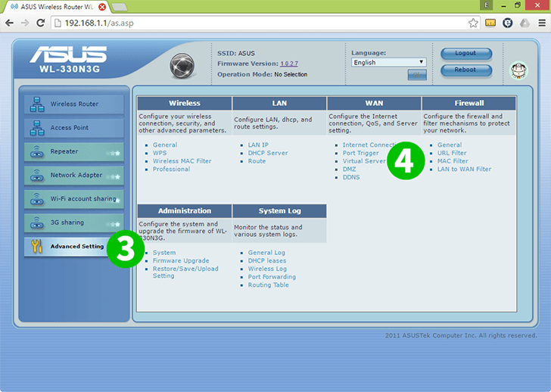Click the System Log section header

click(x=280, y=211)
